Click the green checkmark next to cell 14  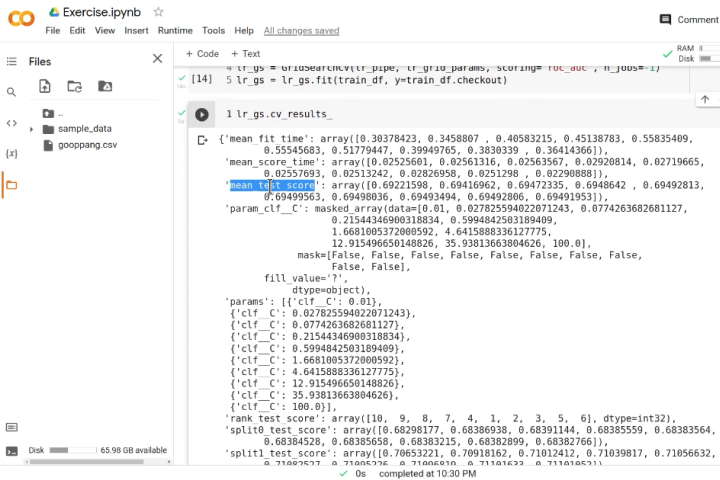click(181, 79)
